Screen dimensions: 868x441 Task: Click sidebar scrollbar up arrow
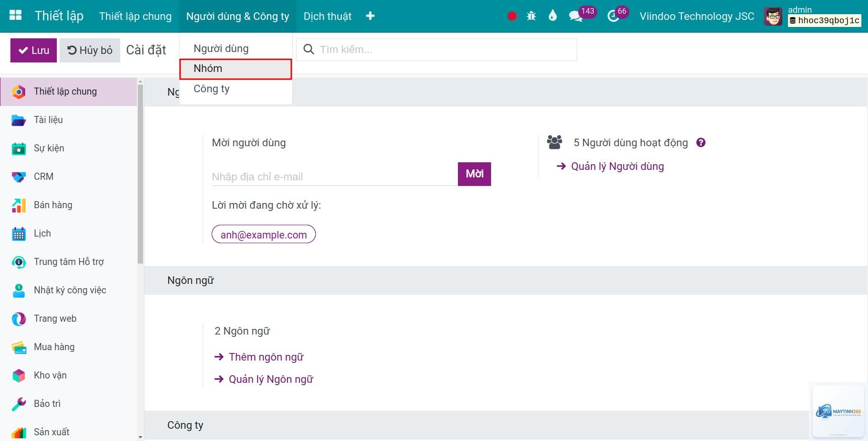140,81
